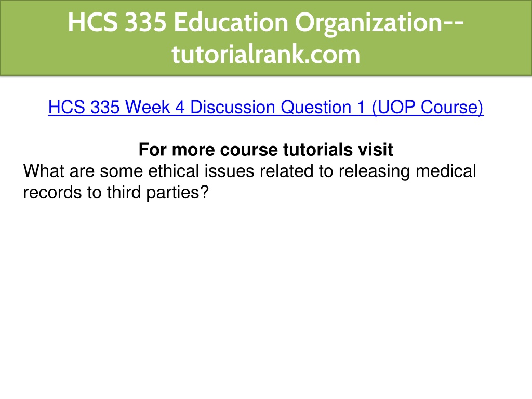Click the word What starting the question
The width and height of the screenshot is (532, 399).
(x=44, y=171)
